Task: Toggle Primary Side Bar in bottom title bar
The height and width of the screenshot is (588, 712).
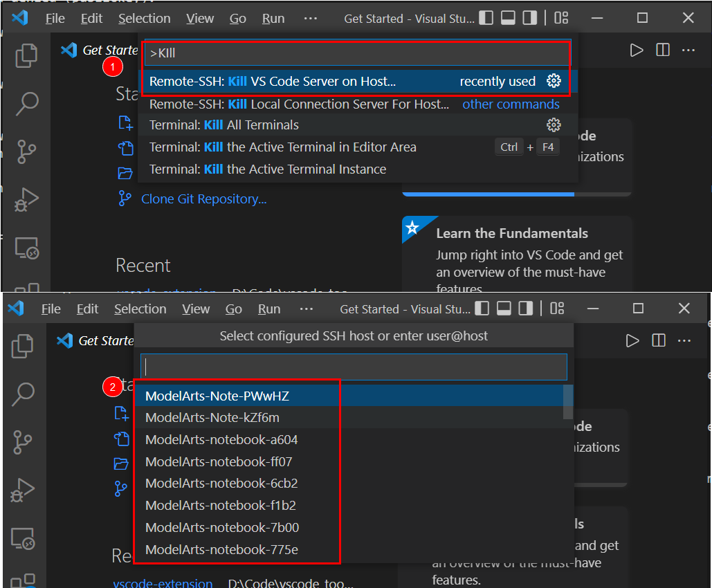Action: (x=482, y=309)
